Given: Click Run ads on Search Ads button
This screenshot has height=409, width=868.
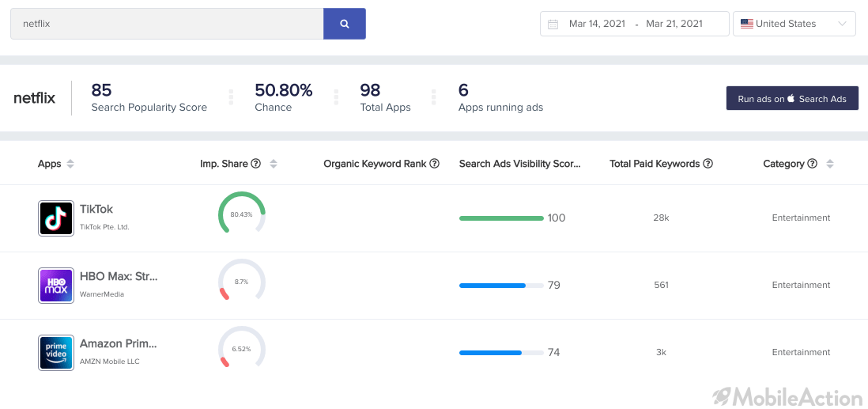Looking at the screenshot, I should (792, 98).
